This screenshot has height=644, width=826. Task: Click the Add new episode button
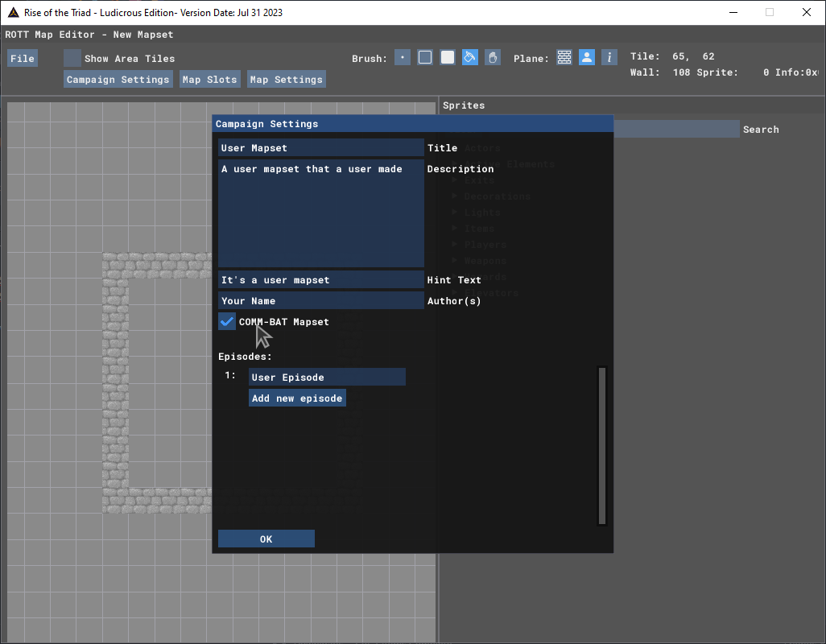(298, 398)
